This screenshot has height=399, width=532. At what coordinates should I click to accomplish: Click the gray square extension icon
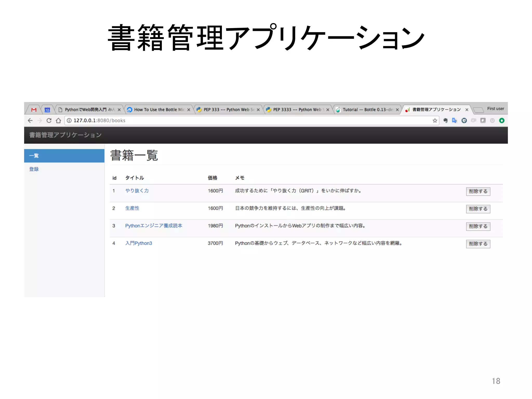(x=483, y=121)
